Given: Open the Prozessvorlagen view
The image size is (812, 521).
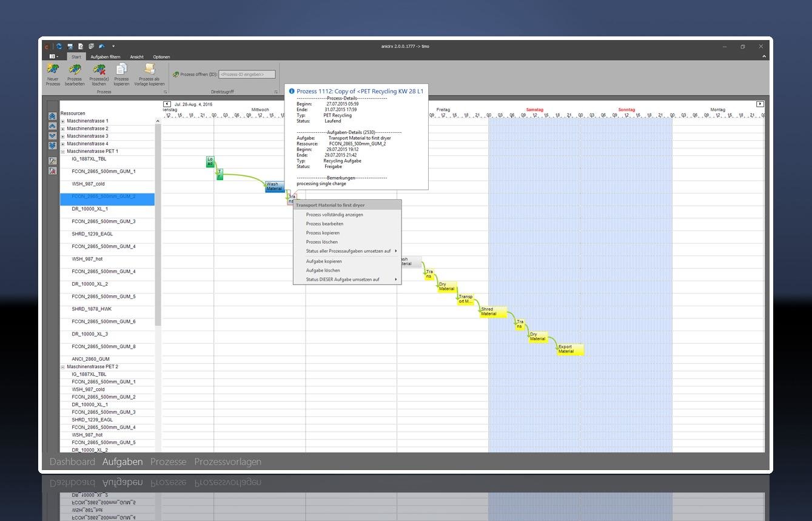Looking at the screenshot, I should click(228, 462).
